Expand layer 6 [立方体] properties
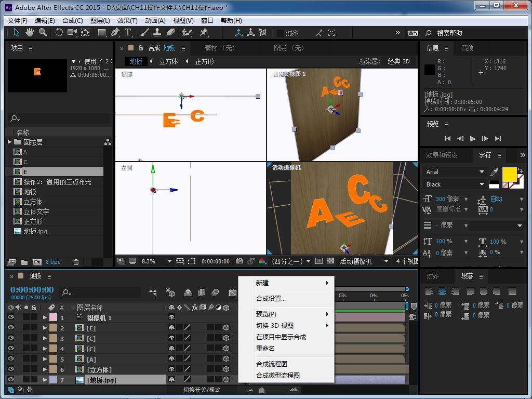The height and width of the screenshot is (399, 532). (45, 369)
